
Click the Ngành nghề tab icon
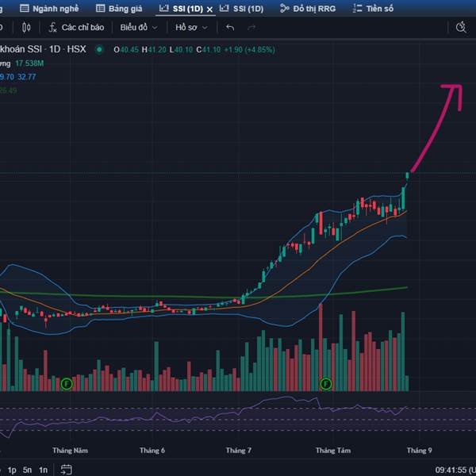25,8
